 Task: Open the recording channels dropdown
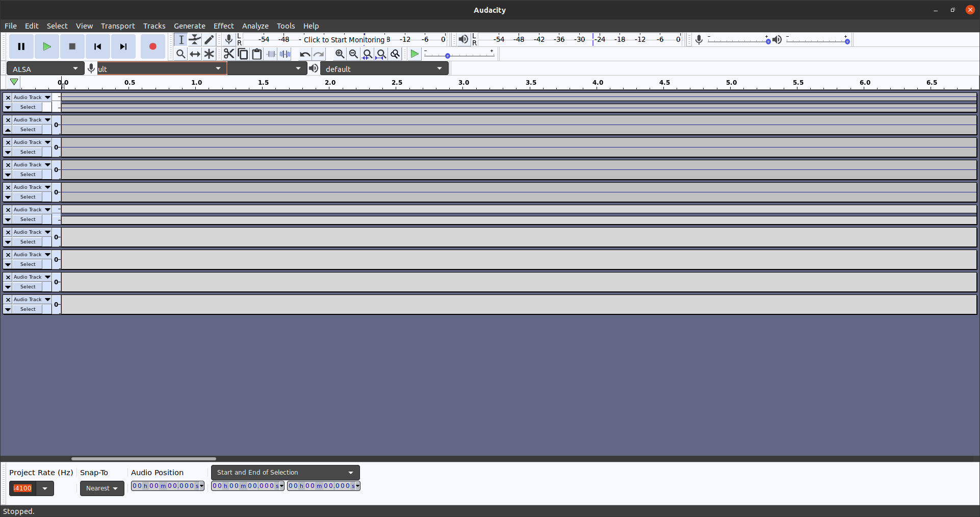coord(267,68)
